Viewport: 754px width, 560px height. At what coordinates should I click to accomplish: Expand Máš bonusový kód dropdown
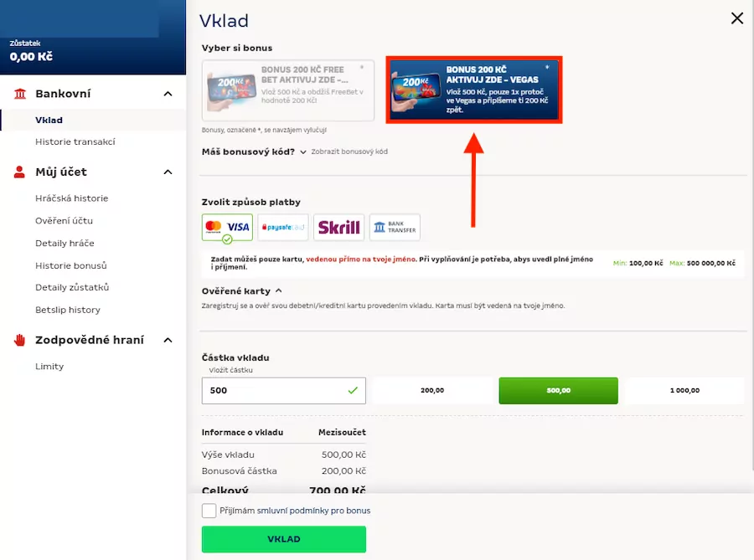point(303,152)
